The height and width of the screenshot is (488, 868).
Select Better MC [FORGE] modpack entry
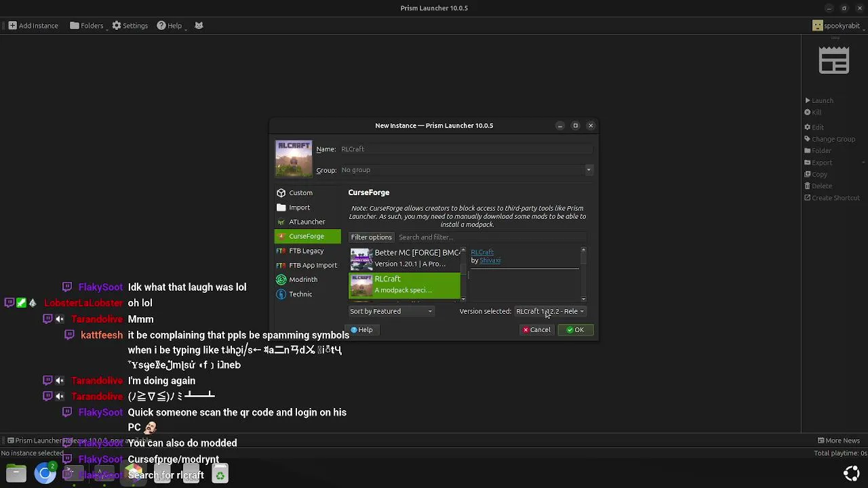(405, 258)
